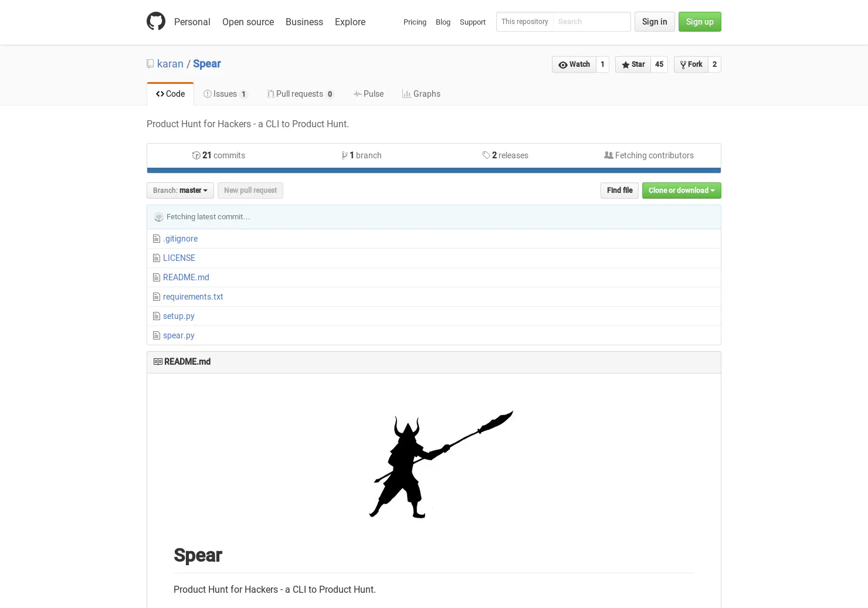Open the Branch: master dropdown
Screen dimensions: 868x608
pyautogui.click(x=180, y=191)
